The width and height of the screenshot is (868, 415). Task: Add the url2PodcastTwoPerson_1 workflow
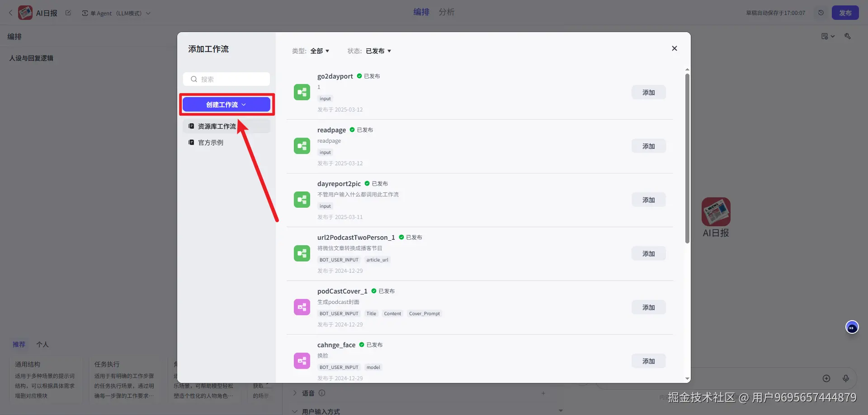click(x=649, y=253)
